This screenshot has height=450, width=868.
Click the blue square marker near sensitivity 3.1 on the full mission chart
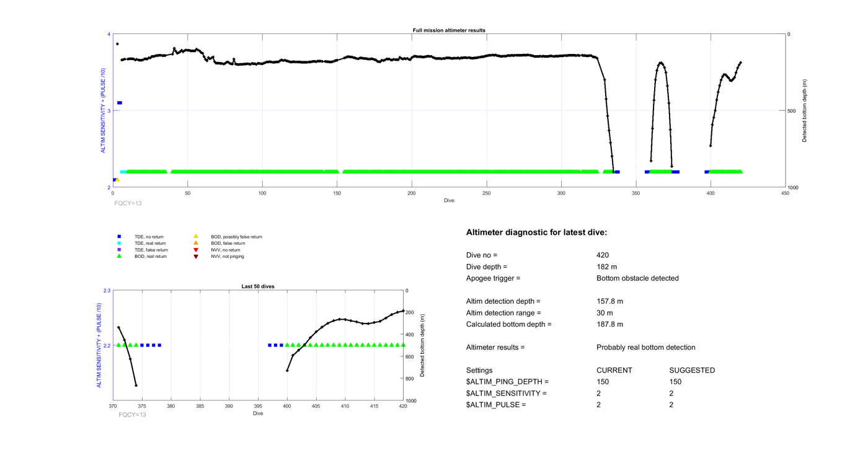point(120,103)
